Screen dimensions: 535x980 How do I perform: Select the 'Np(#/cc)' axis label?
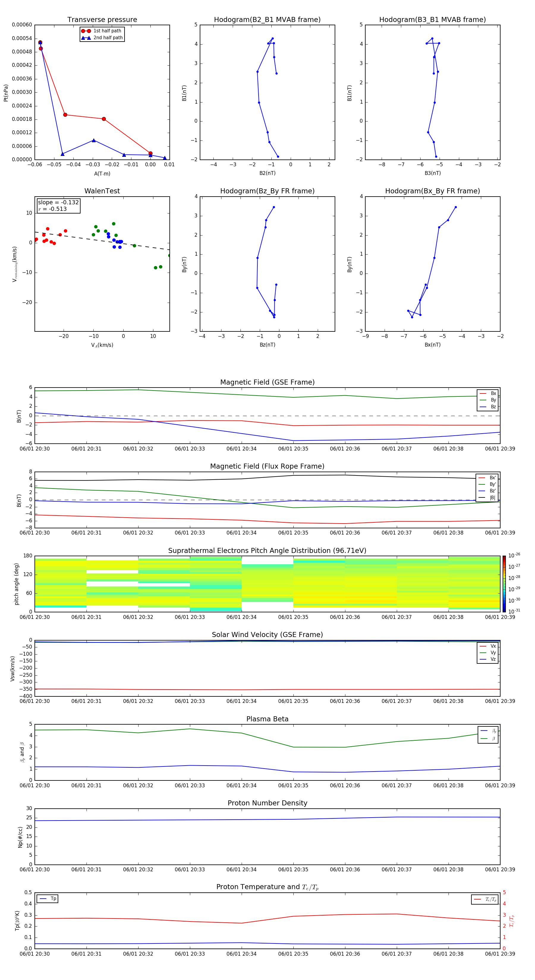click(x=21, y=837)
